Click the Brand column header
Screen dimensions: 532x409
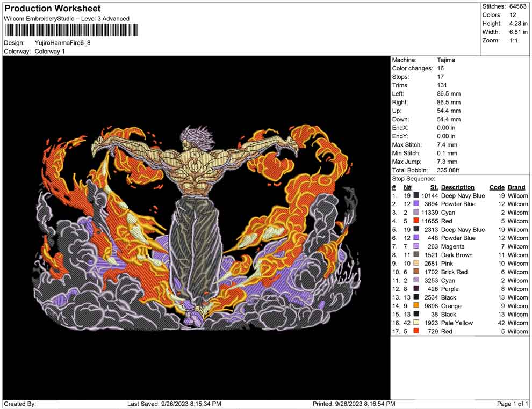click(x=516, y=187)
